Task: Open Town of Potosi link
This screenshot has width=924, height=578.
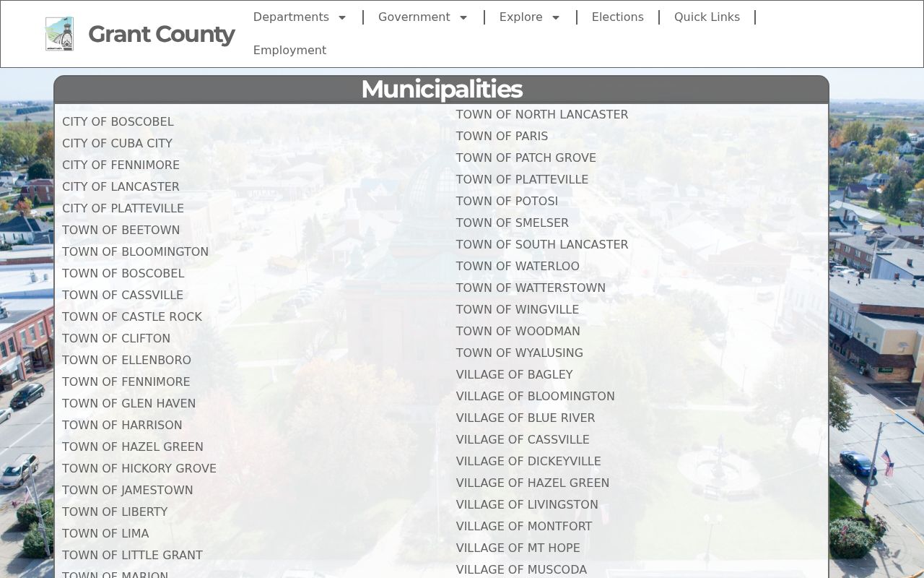Action: (x=507, y=201)
